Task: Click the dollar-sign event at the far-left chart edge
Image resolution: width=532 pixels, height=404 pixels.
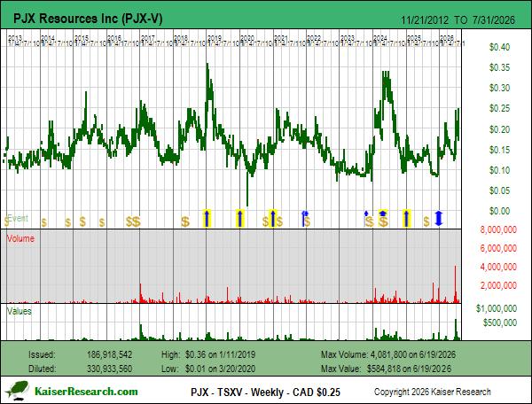Action: tap(6, 222)
